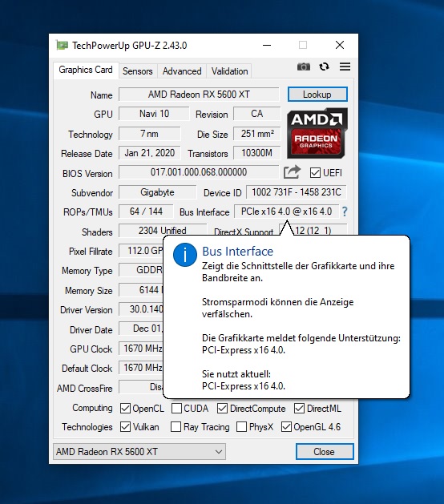This screenshot has height=504, width=444.
Task: Click the Lookup button
Action: [317, 95]
